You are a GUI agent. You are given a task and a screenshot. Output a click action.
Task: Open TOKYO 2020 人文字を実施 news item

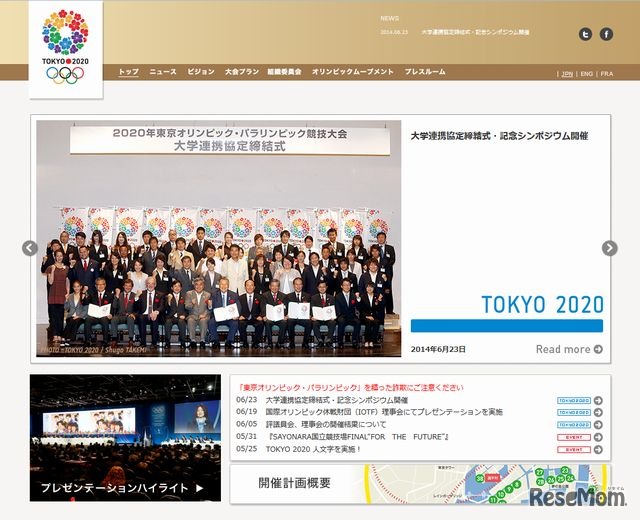[313, 449]
